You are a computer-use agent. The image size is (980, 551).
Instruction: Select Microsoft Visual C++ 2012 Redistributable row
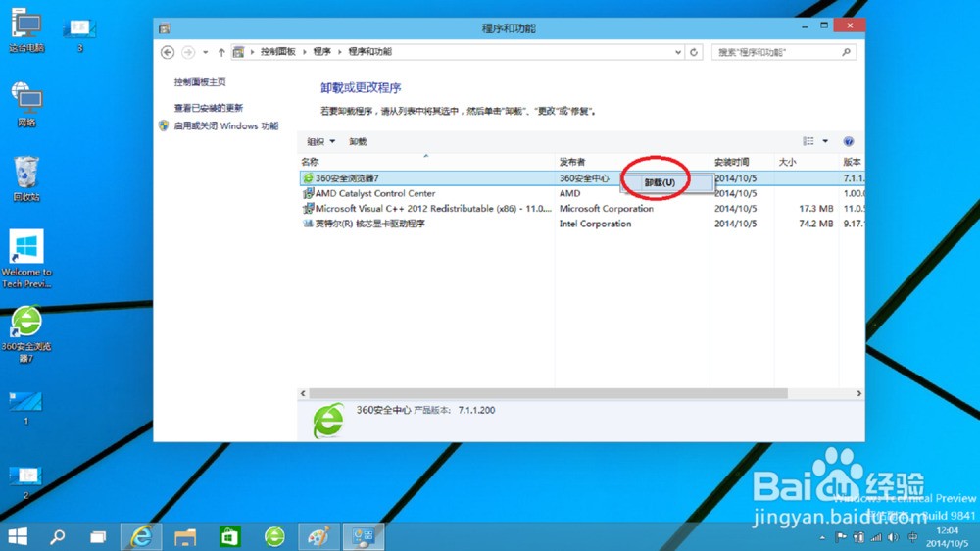click(x=581, y=208)
